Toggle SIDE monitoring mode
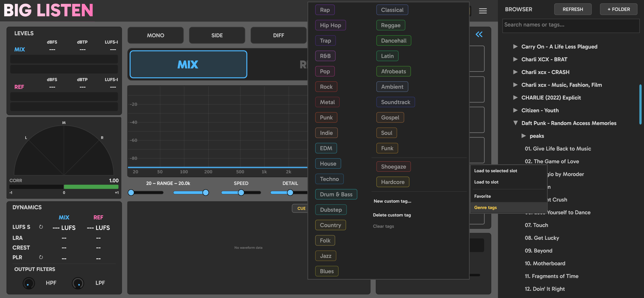 (217, 35)
